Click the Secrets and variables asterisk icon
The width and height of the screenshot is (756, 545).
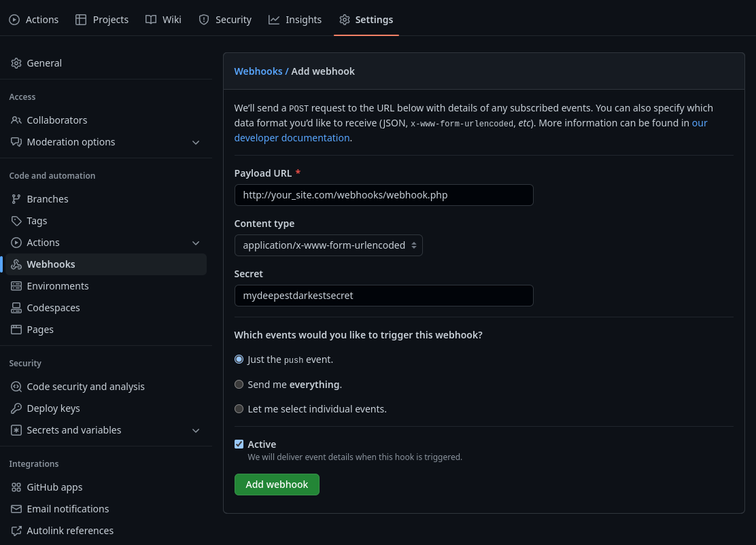[x=16, y=430]
